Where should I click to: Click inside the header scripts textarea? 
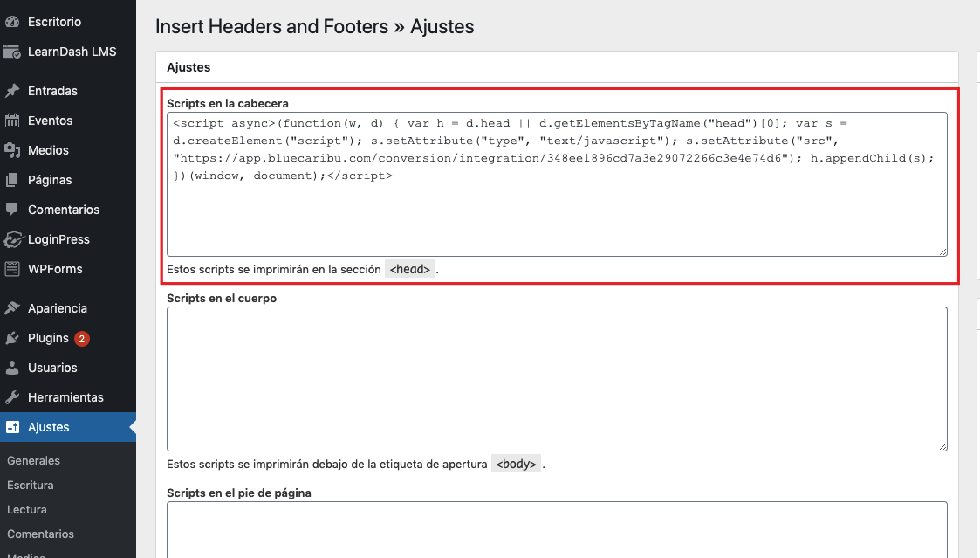click(557, 184)
